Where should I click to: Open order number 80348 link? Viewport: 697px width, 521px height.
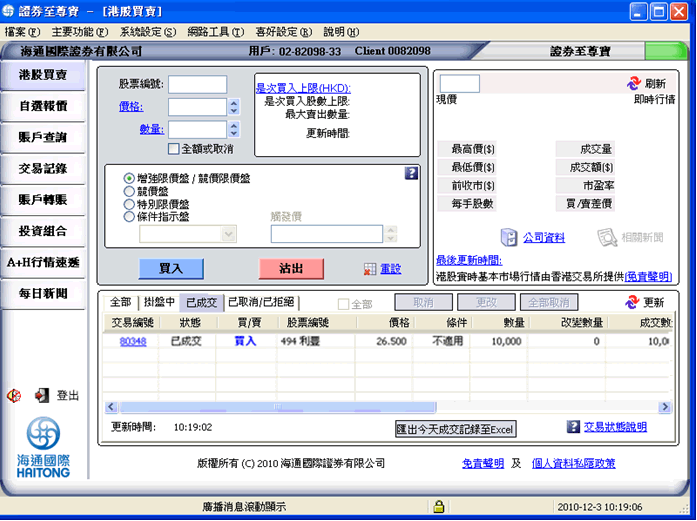(133, 341)
